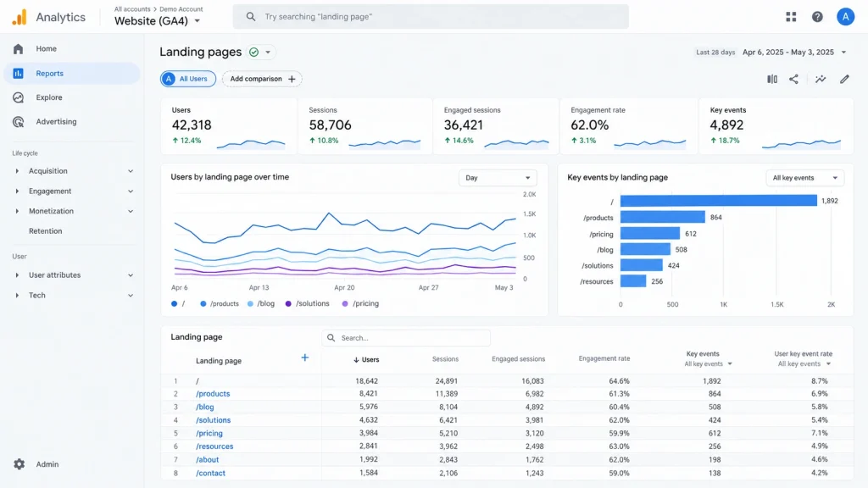Image resolution: width=868 pixels, height=488 pixels.
Task: Sort table by Users column
Action: click(x=366, y=359)
